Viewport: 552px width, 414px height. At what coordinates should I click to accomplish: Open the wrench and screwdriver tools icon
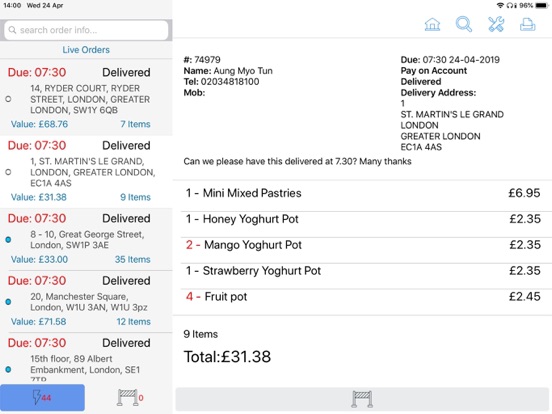(x=496, y=24)
